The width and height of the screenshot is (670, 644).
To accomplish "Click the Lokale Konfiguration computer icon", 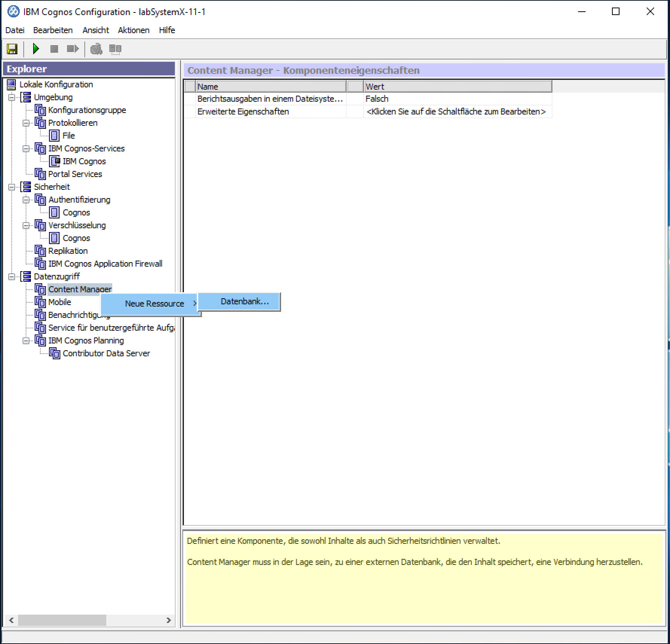I will pyautogui.click(x=11, y=84).
